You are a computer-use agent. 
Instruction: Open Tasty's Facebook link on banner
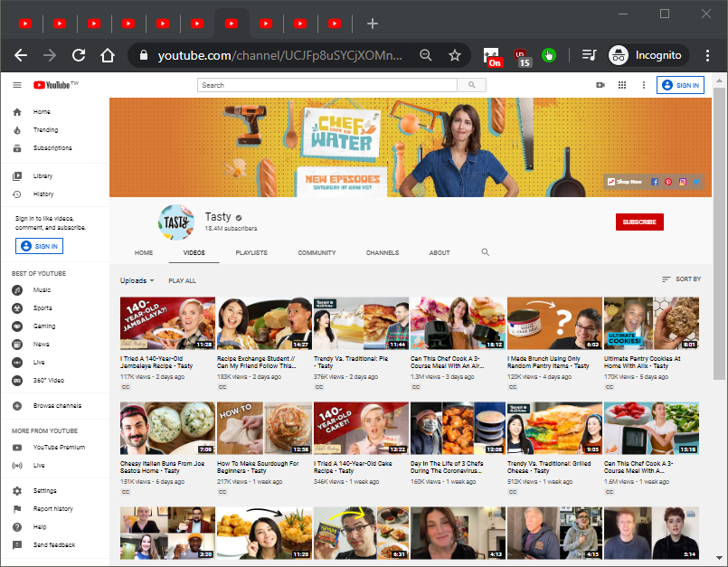(x=655, y=182)
